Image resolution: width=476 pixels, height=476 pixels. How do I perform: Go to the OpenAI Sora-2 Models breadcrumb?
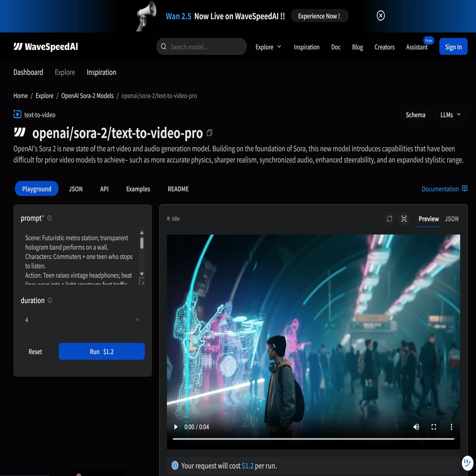tap(87, 96)
